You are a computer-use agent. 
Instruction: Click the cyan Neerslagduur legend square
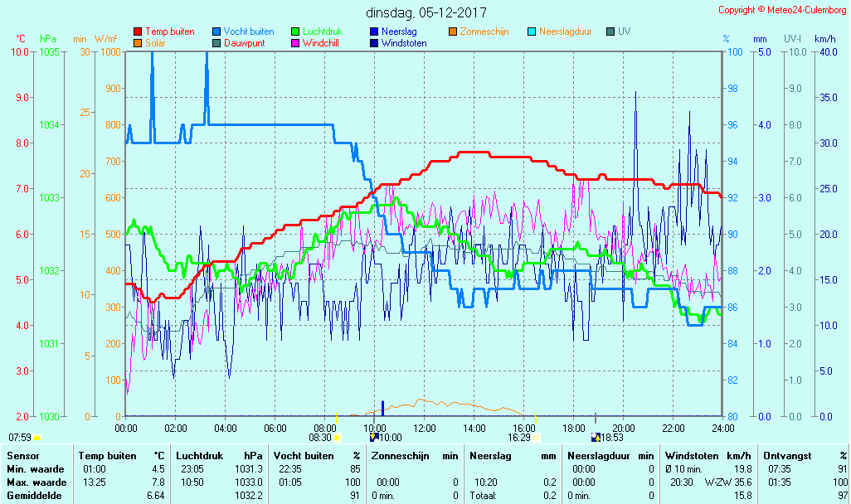(532, 31)
